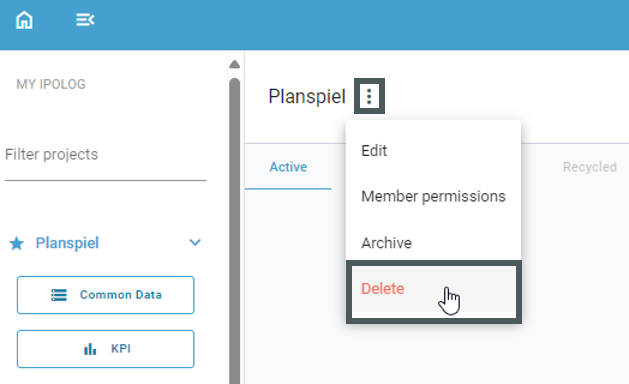Open the Common Data button
The height and width of the screenshot is (384, 629).
point(106,295)
